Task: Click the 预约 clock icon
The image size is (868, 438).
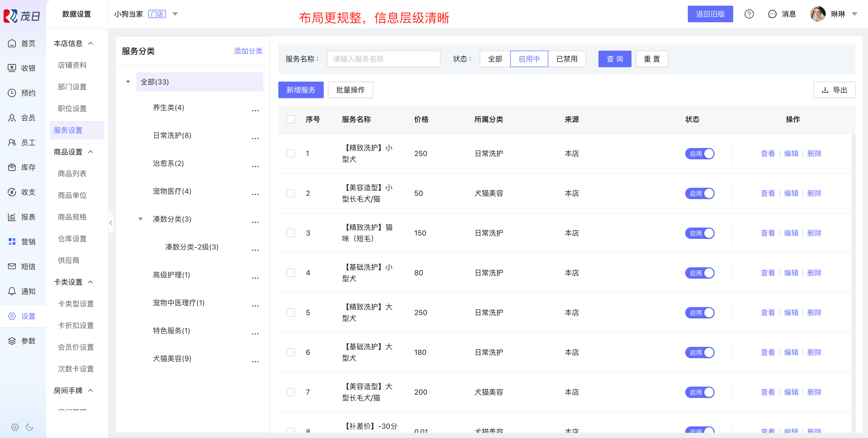Action: [12, 93]
